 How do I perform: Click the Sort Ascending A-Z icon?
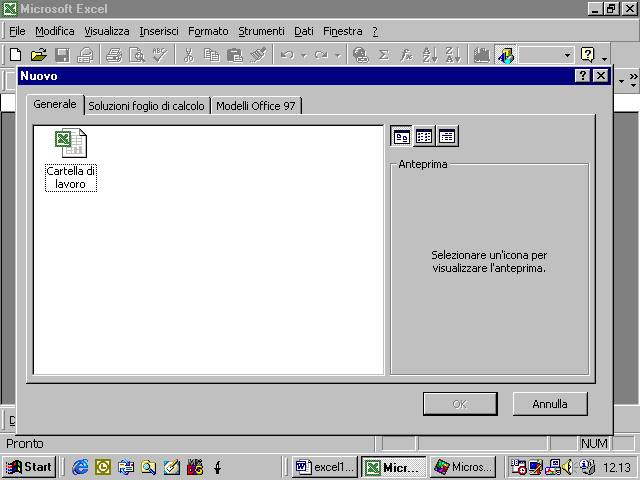430,55
